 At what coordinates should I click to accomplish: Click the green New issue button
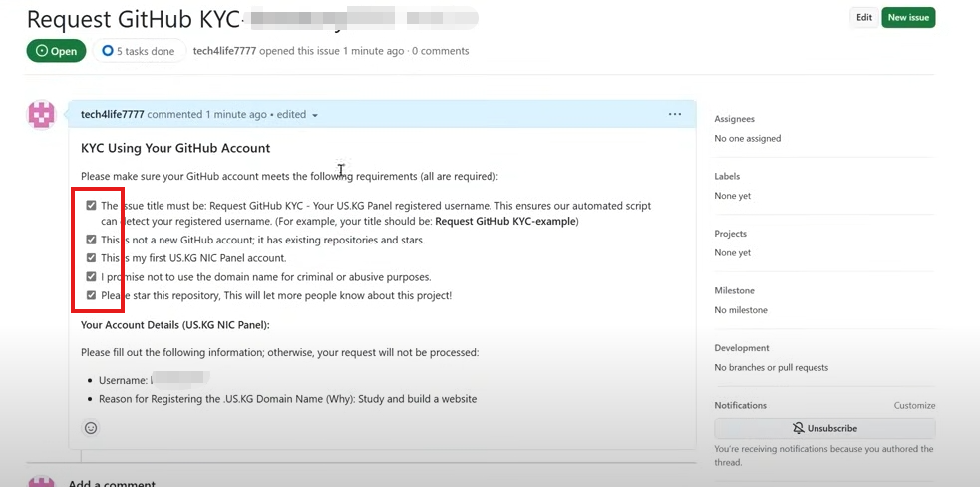click(908, 17)
